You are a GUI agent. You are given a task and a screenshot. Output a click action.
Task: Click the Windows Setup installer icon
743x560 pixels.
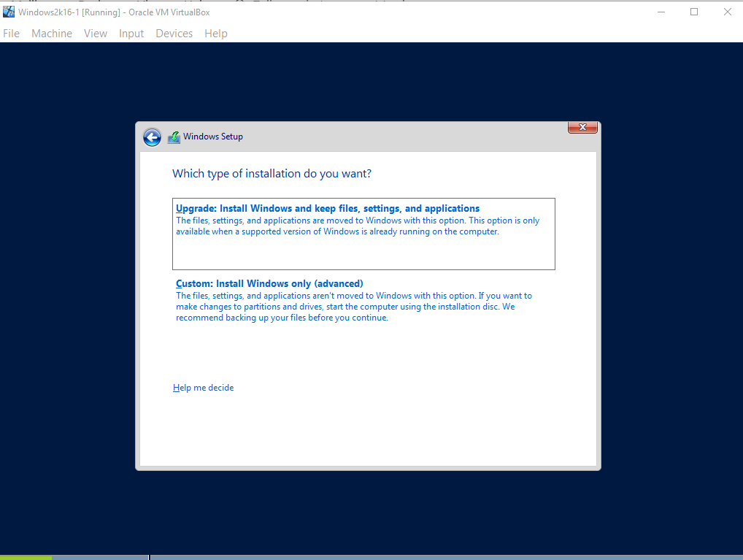[174, 137]
